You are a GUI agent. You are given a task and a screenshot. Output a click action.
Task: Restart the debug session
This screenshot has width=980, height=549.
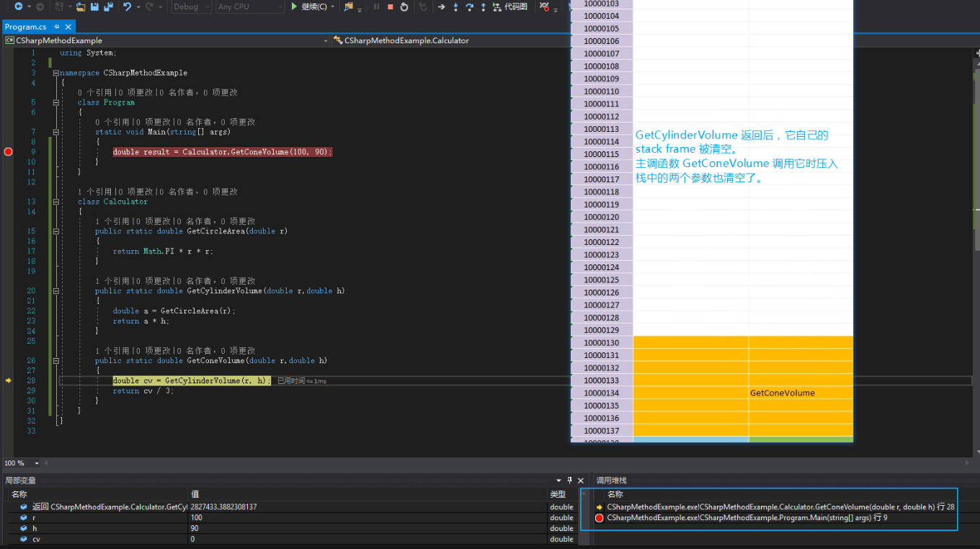click(404, 6)
